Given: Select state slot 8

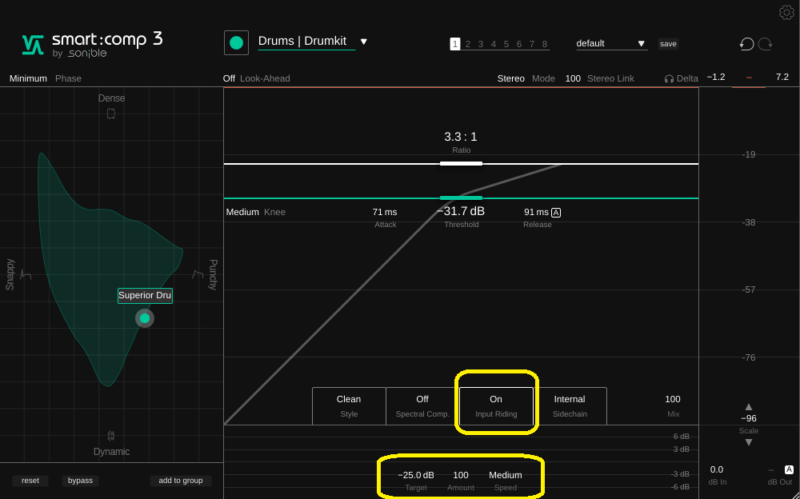Looking at the screenshot, I should click(x=545, y=44).
